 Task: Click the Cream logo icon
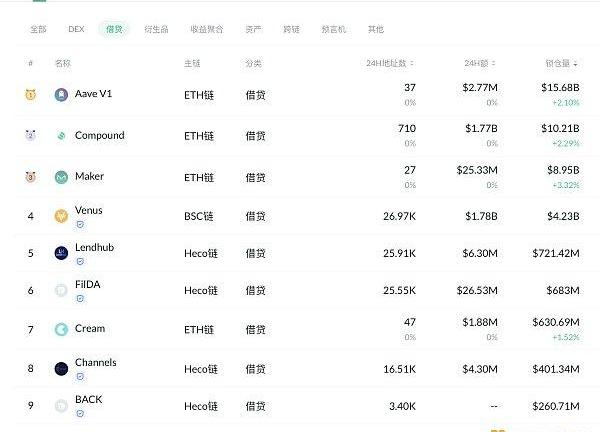(62, 329)
